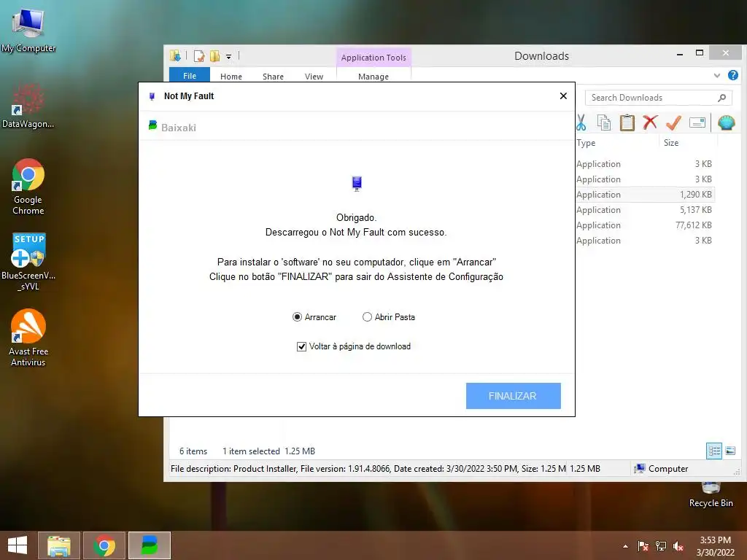Viewport: 747px width, 560px height.
Task: Click the Cut scissors icon
Action: pyautogui.click(x=581, y=122)
